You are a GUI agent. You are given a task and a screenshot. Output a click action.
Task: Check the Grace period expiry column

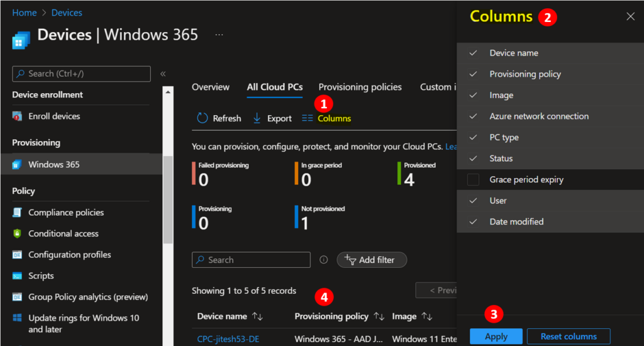tap(473, 179)
